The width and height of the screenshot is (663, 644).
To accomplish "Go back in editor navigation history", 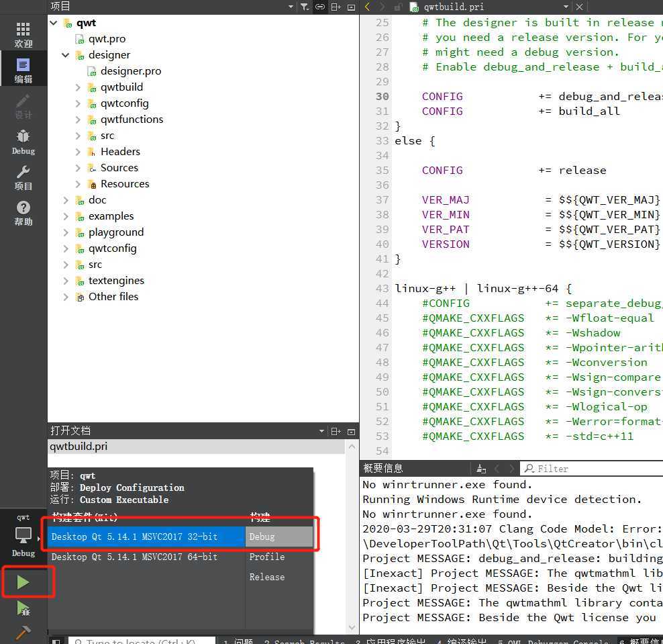I will (x=367, y=7).
